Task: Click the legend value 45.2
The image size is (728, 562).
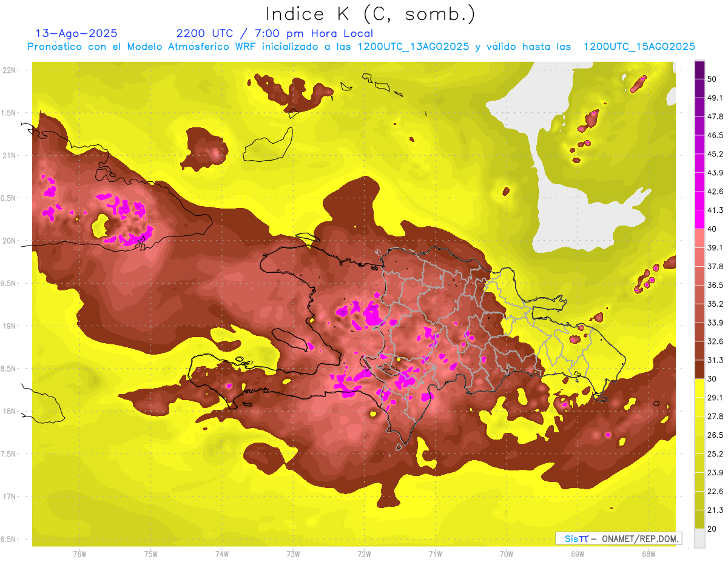Action: tap(715, 154)
